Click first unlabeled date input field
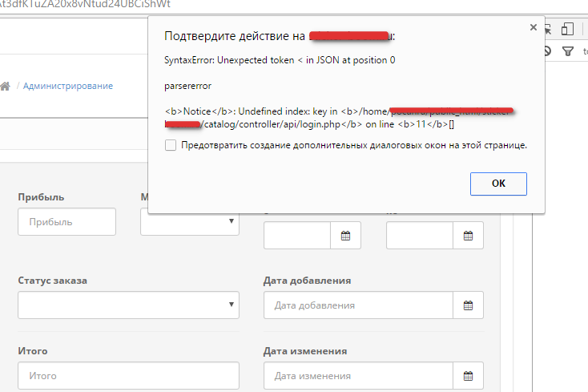Screen dimensions: 588x392 pos(297,236)
